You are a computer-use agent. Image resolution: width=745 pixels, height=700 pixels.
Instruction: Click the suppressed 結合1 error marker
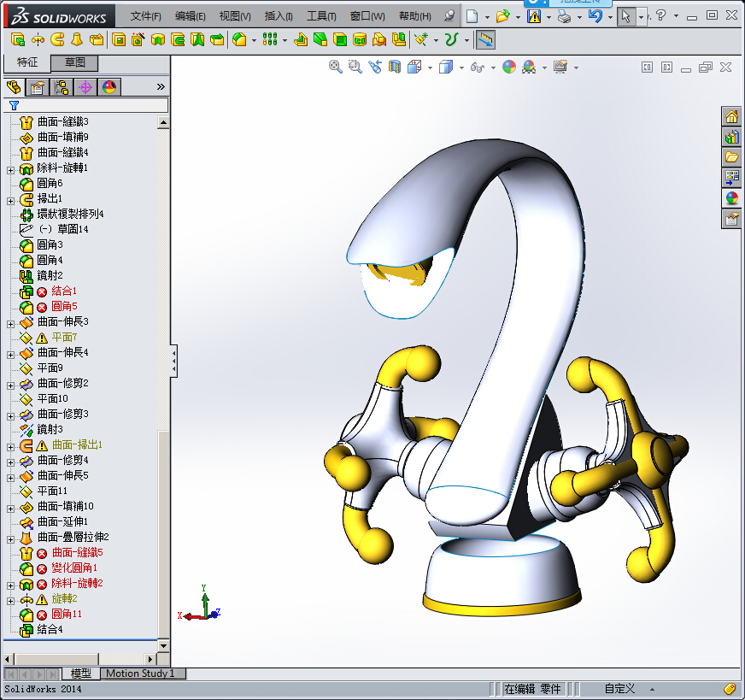[39, 291]
